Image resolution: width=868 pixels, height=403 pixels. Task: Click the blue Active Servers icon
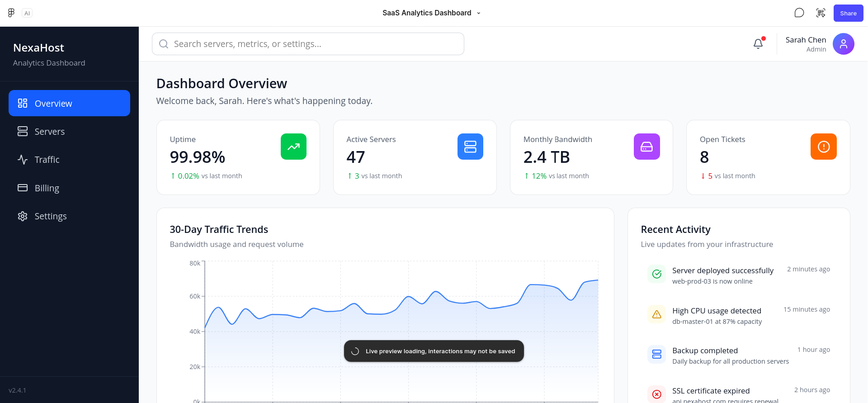[470, 147]
